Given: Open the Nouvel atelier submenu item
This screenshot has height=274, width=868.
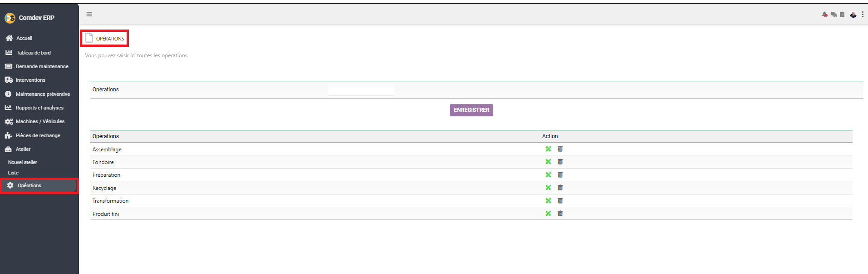Looking at the screenshot, I should point(23,162).
